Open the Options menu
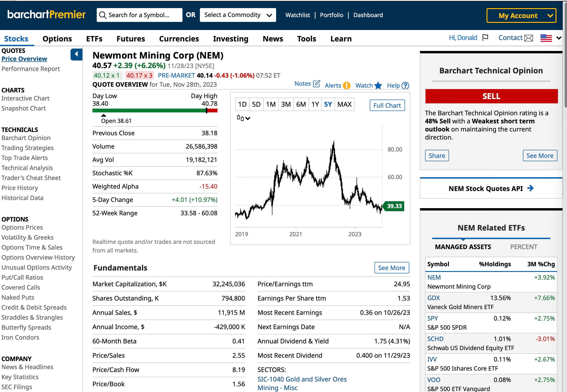The height and width of the screenshot is (392, 567). (x=57, y=39)
